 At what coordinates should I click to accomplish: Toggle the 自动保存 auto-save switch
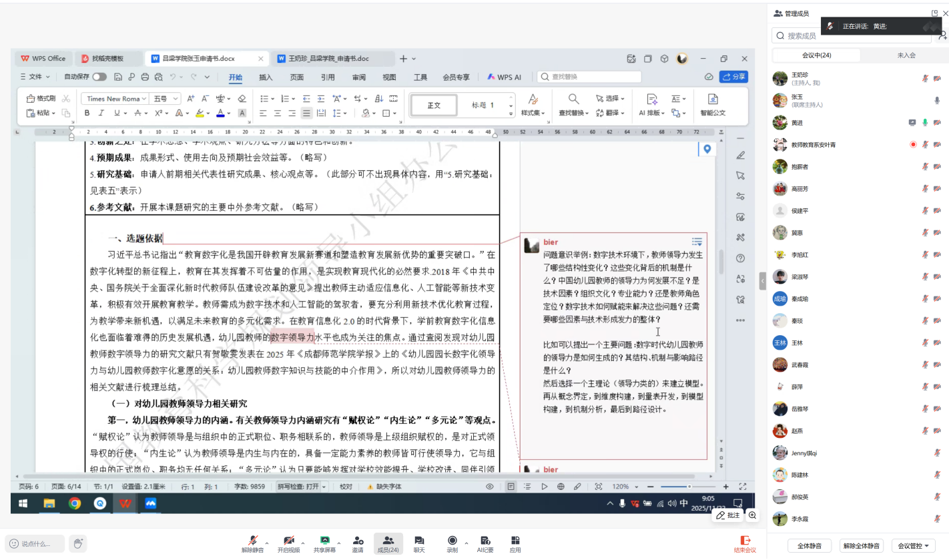(99, 77)
